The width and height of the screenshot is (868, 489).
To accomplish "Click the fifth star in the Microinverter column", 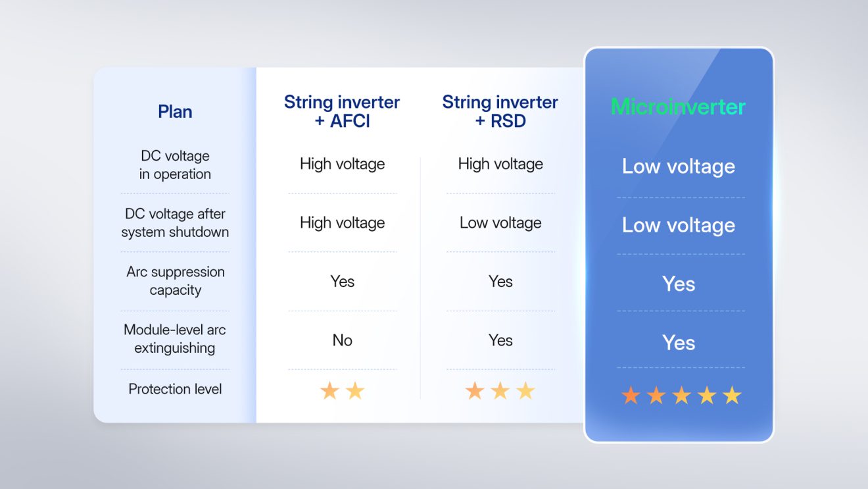I will [x=732, y=396].
